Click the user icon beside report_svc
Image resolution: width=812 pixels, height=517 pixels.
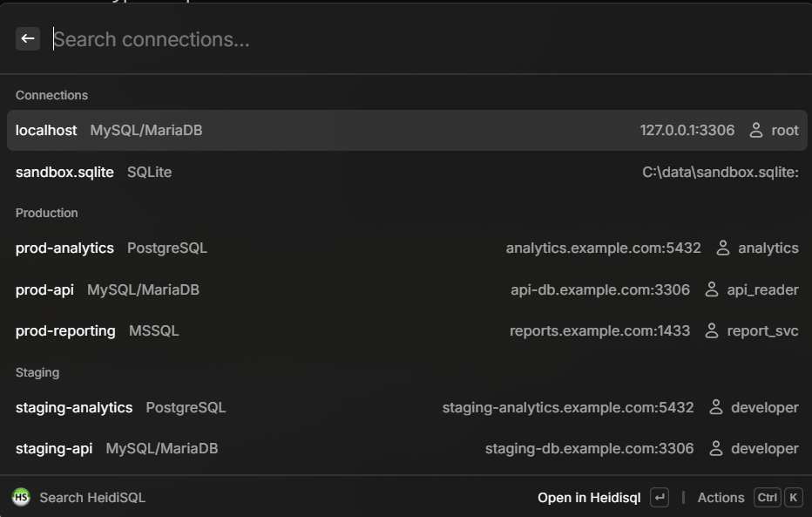point(712,331)
